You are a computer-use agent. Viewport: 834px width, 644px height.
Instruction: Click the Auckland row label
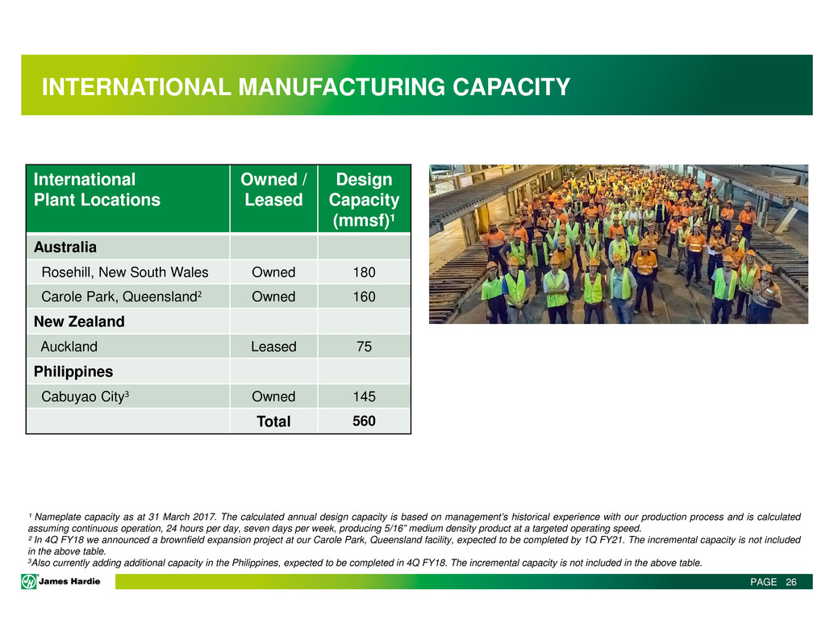tap(69, 347)
